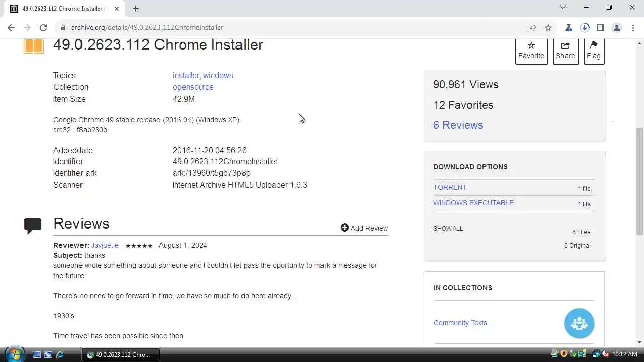
Task: Open the Windows Start orb
Action: tap(14, 353)
